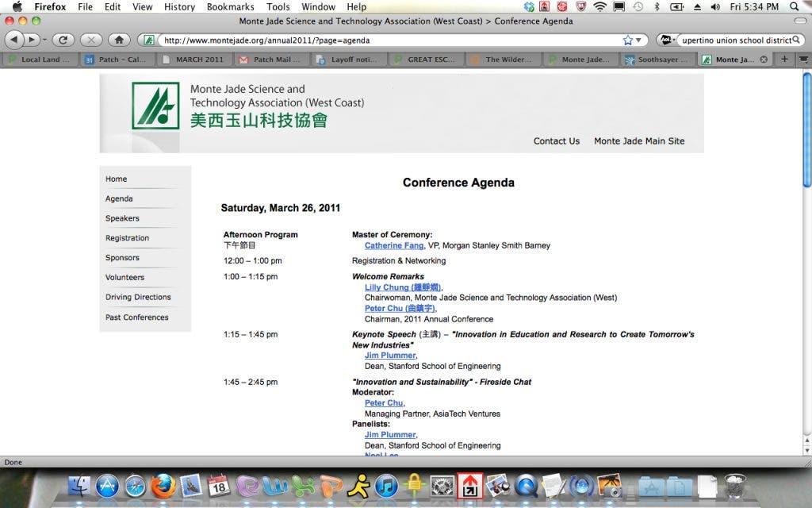Open iCal calendar showing 18 in dock
This screenshot has width=812, height=508.
click(x=219, y=487)
